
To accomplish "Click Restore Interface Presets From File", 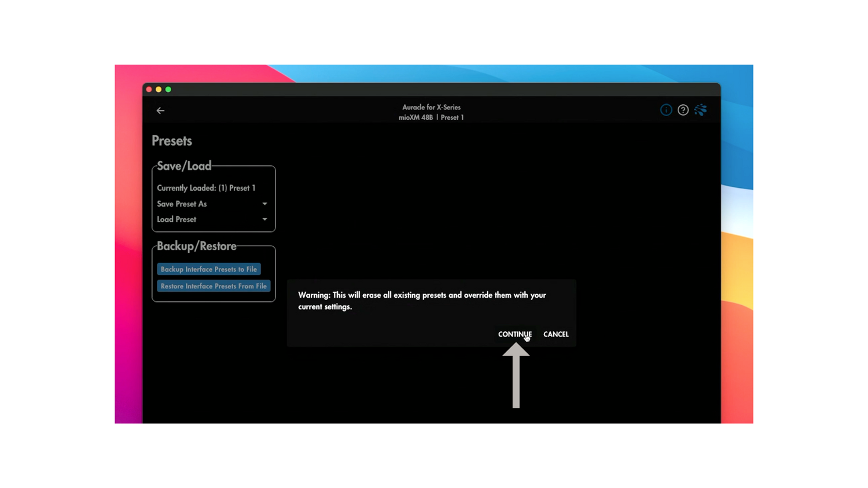I will (x=214, y=286).
